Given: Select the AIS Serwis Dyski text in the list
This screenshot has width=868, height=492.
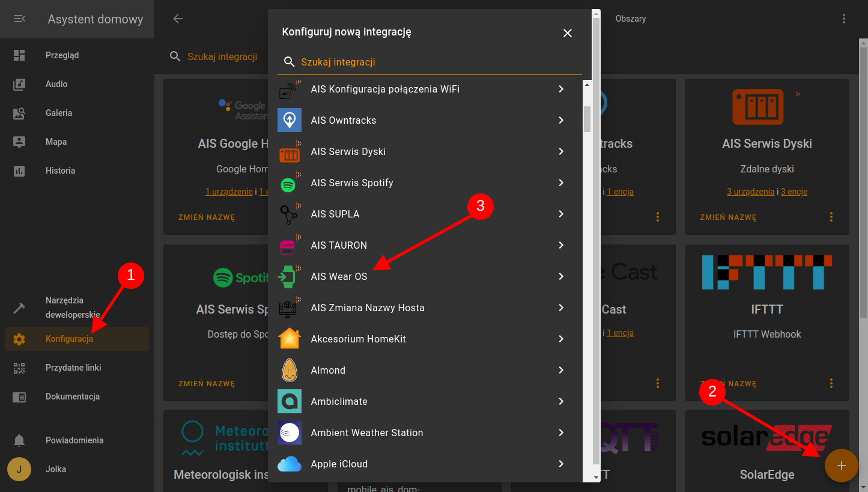Looking at the screenshot, I should (x=348, y=151).
